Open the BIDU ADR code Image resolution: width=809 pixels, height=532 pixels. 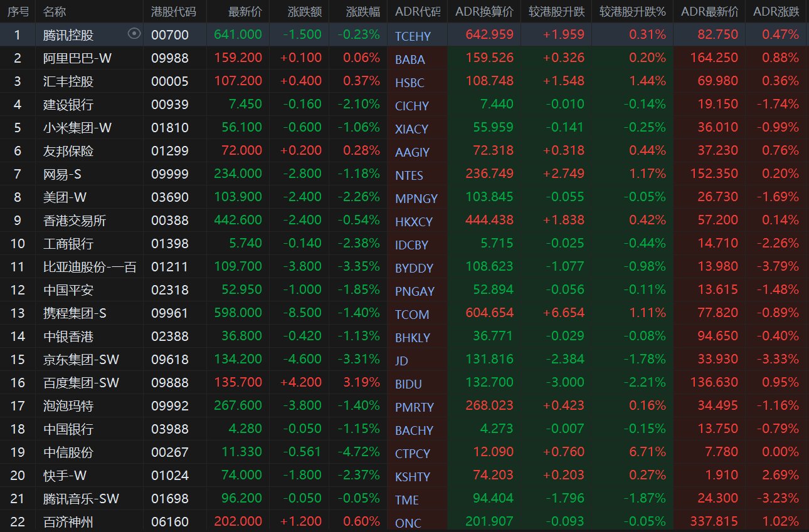[x=408, y=384]
